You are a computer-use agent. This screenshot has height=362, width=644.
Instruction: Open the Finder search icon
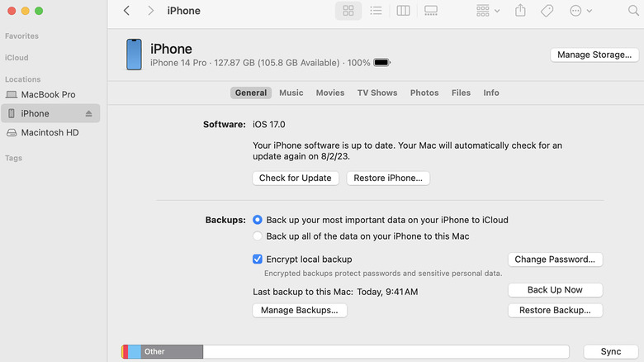(633, 11)
